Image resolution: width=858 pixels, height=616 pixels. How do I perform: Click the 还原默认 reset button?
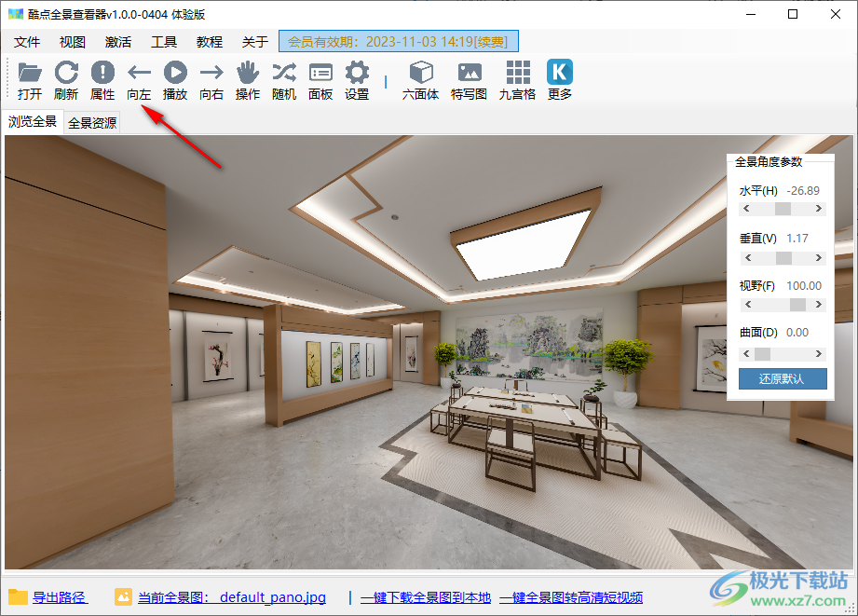coord(783,379)
